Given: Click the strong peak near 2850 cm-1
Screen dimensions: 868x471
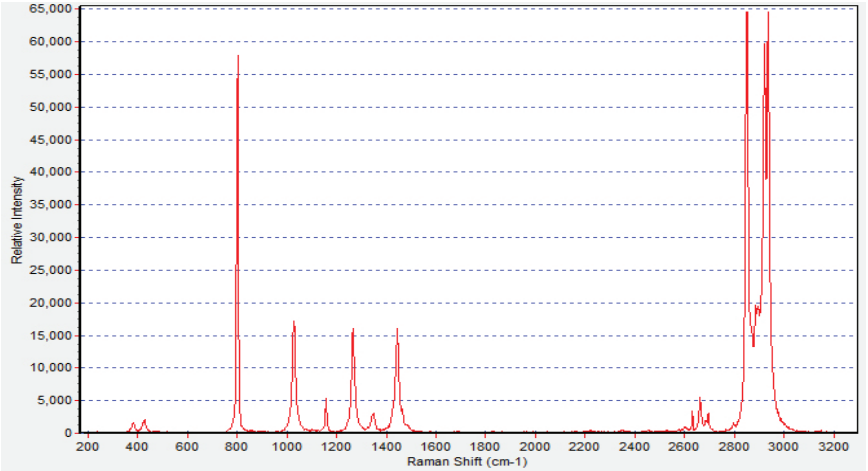Looking at the screenshot, I should [747, 13].
